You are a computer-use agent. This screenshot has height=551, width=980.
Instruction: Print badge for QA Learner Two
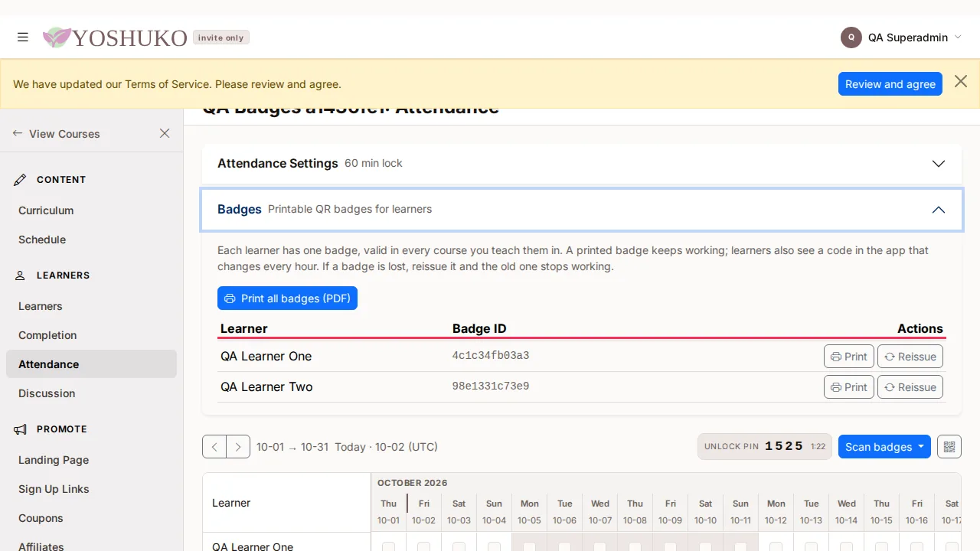coord(849,387)
